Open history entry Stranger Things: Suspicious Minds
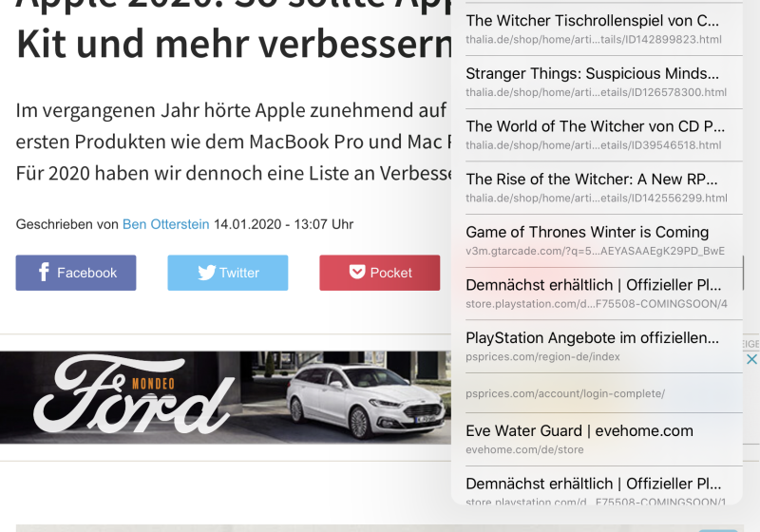This screenshot has height=532, width=760. pyautogui.click(x=604, y=83)
